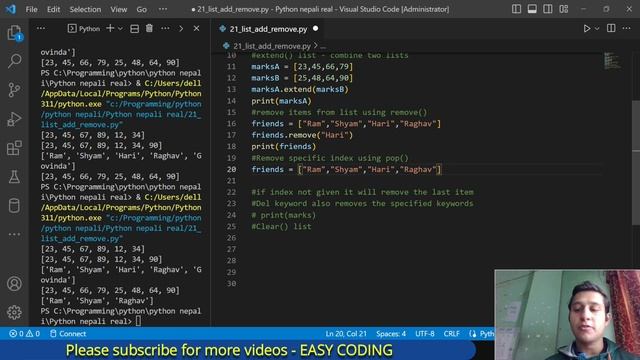Screen dimensions: 640x360
Task: Click the terminal input prompt cursor
Action: (138, 321)
